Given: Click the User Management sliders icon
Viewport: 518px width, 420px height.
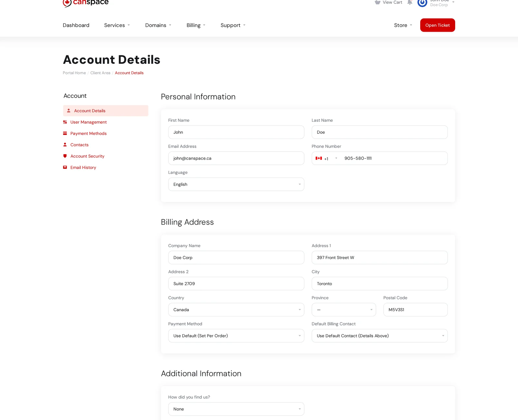Looking at the screenshot, I should coord(65,122).
